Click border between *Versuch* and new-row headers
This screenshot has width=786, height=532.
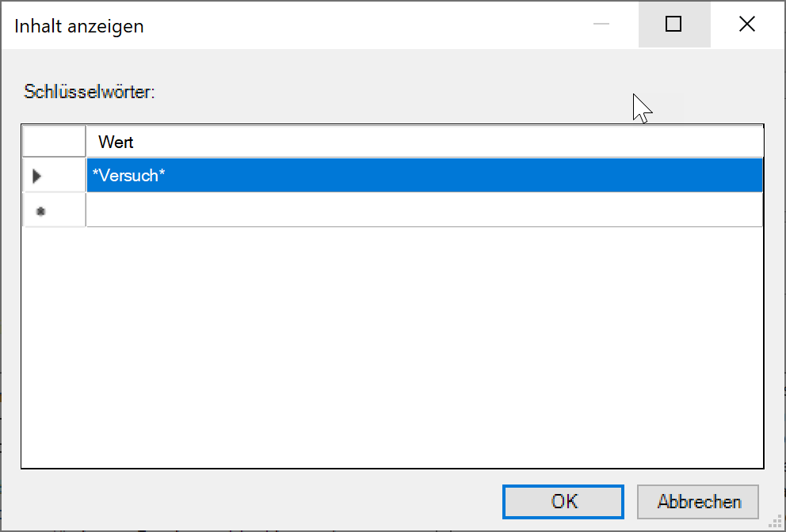(x=54, y=192)
